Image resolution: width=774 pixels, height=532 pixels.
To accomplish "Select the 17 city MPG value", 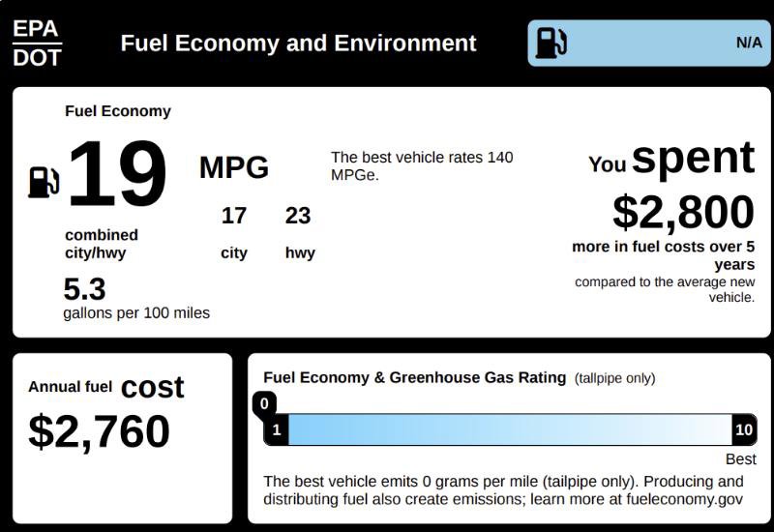I will click(x=234, y=216).
